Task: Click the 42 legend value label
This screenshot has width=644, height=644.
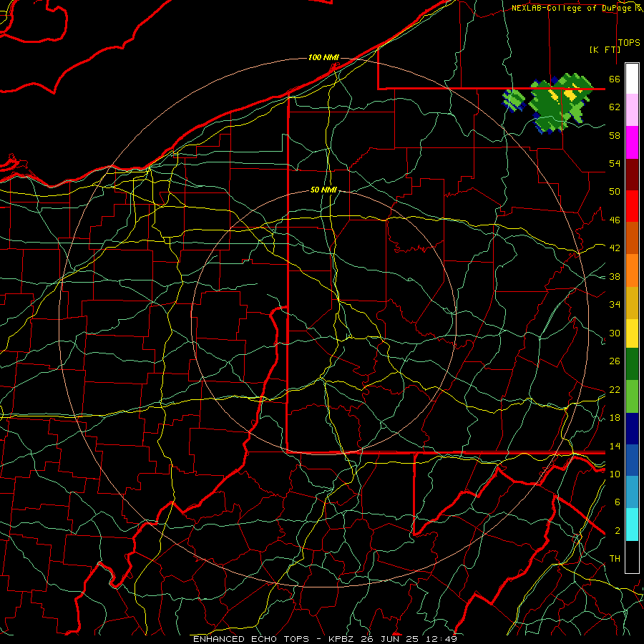Action: [615, 248]
